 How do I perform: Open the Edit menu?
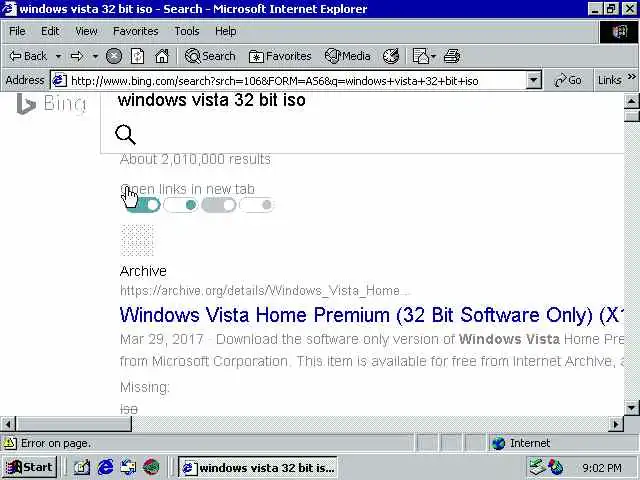50,31
